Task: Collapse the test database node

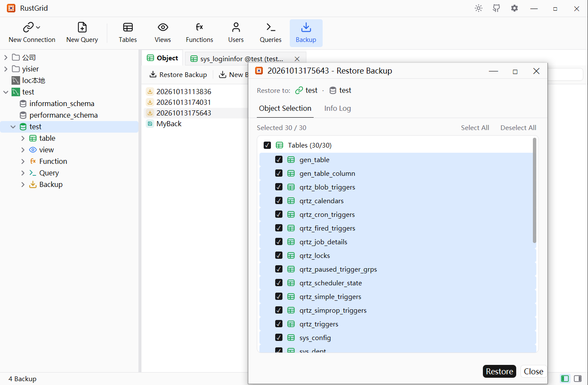Action: coord(13,127)
